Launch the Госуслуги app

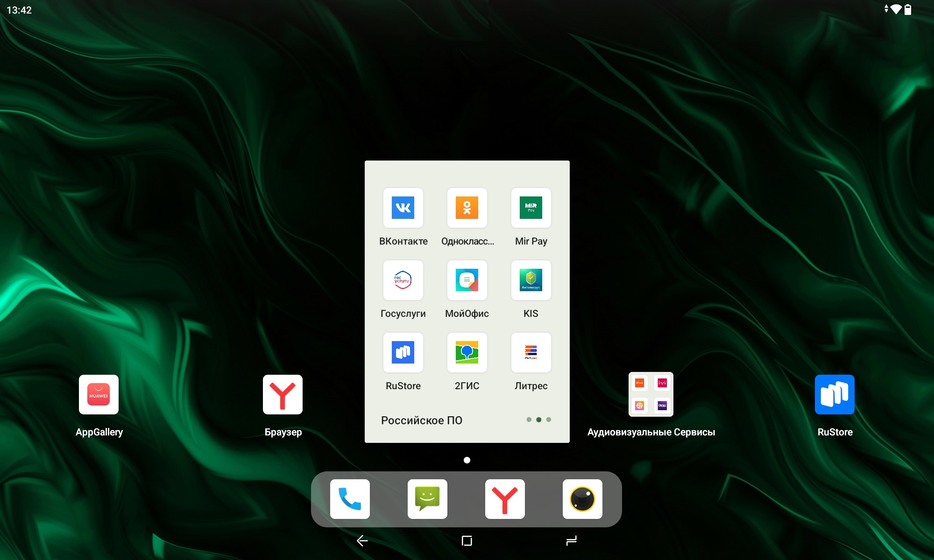(403, 280)
